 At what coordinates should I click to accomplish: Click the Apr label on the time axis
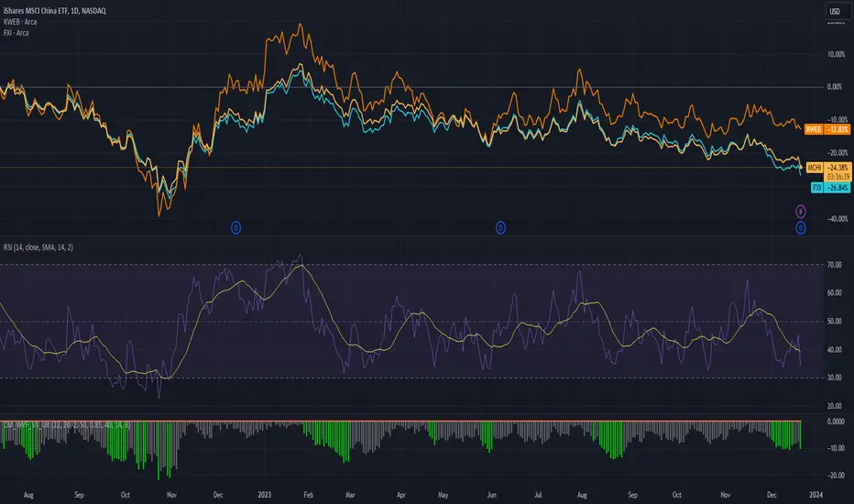(401, 495)
